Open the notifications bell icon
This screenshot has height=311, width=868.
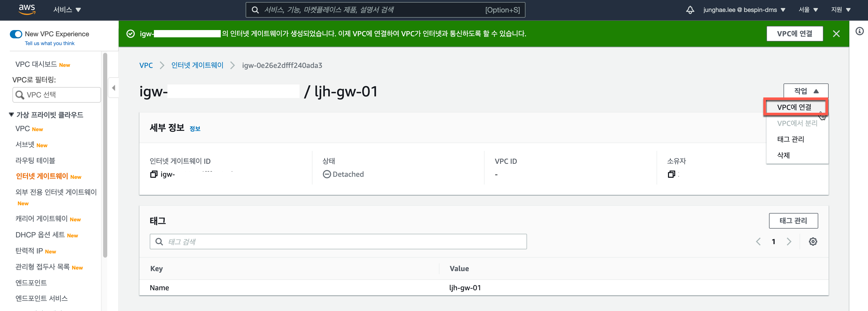click(690, 10)
